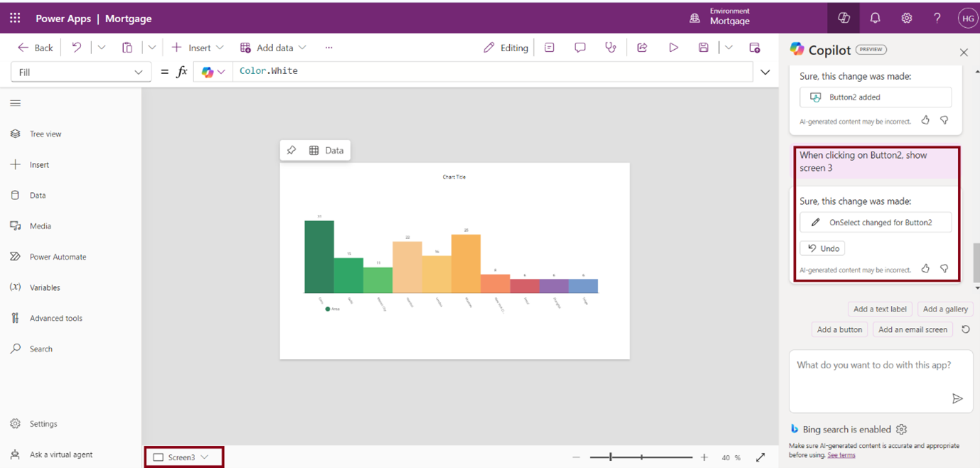Viewport: 980px width, 468px height.
Task: Click the Add a gallery suggestion
Action: coord(944,309)
